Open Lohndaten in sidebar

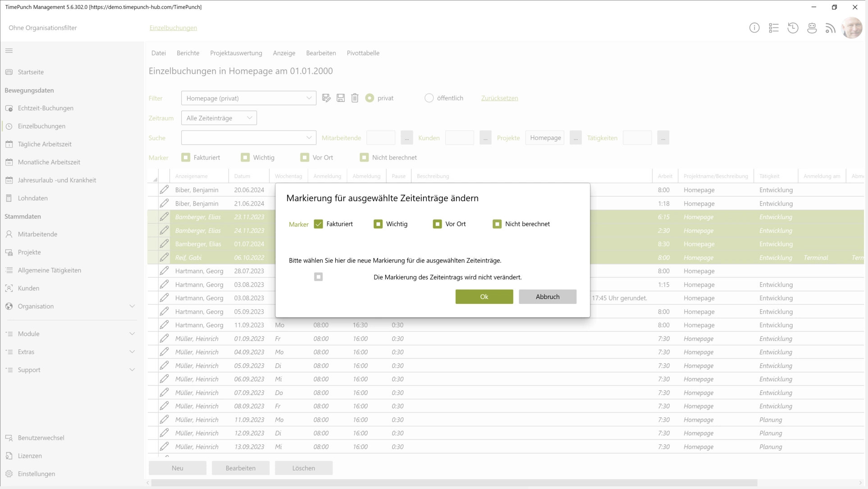click(x=32, y=198)
